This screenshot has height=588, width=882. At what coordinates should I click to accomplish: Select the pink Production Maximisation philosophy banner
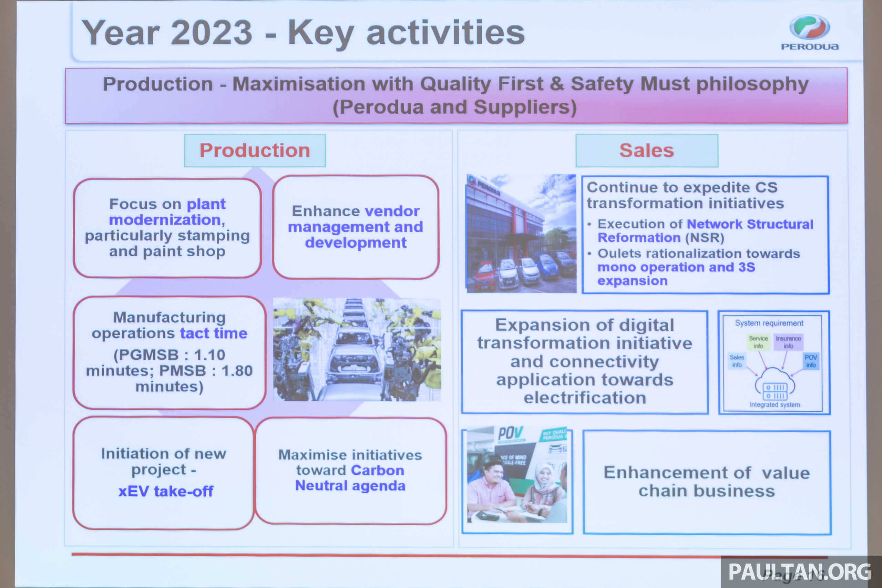(456, 95)
